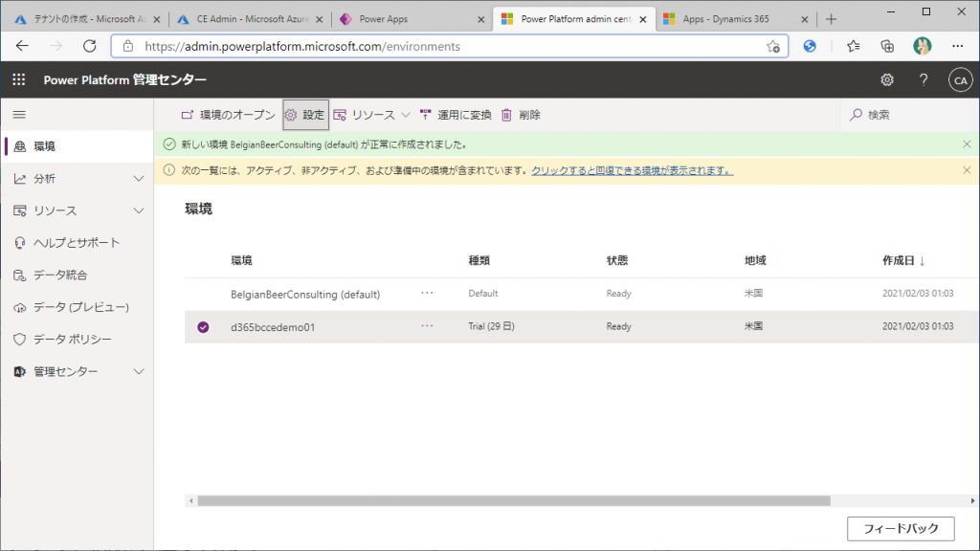
Task: Click 運用に変換 in the command bar
Action: click(456, 115)
